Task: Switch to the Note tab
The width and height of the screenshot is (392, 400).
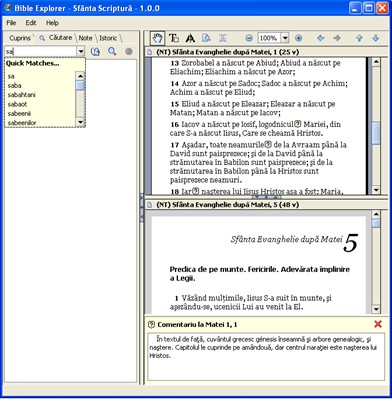Action: click(85, 38)
